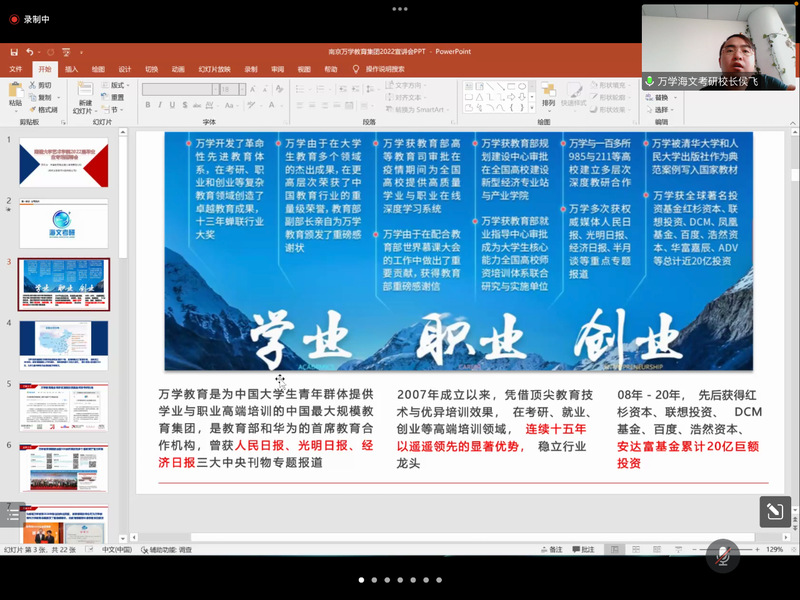Open the 选择 select dropdown
The width and height of the screenshot is (800, 600).
pos(661,110)
